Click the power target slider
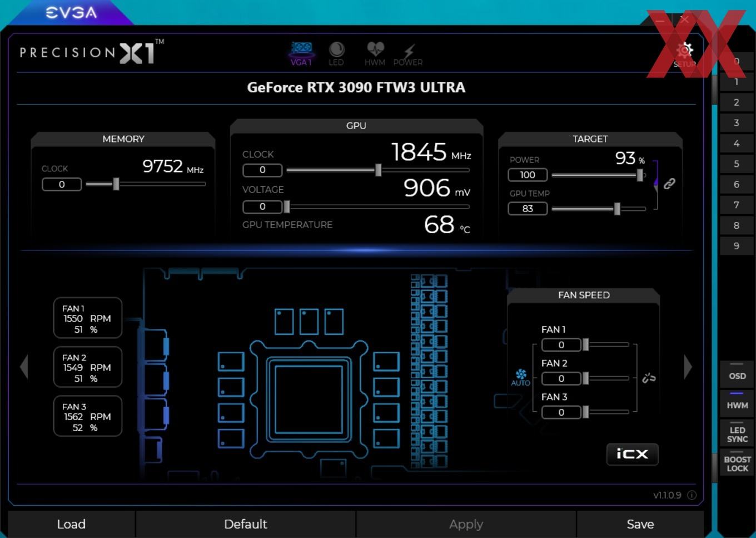 pos(598,175)
